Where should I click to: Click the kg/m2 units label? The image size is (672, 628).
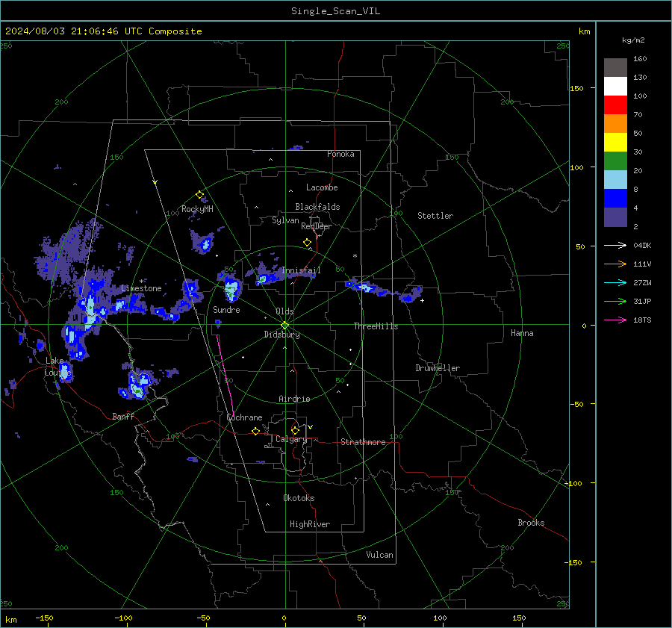coord(633,40)
